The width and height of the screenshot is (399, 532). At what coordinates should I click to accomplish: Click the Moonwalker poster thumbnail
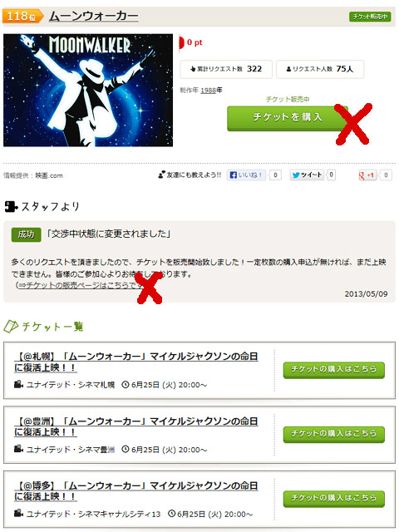(x=88, y=90)
